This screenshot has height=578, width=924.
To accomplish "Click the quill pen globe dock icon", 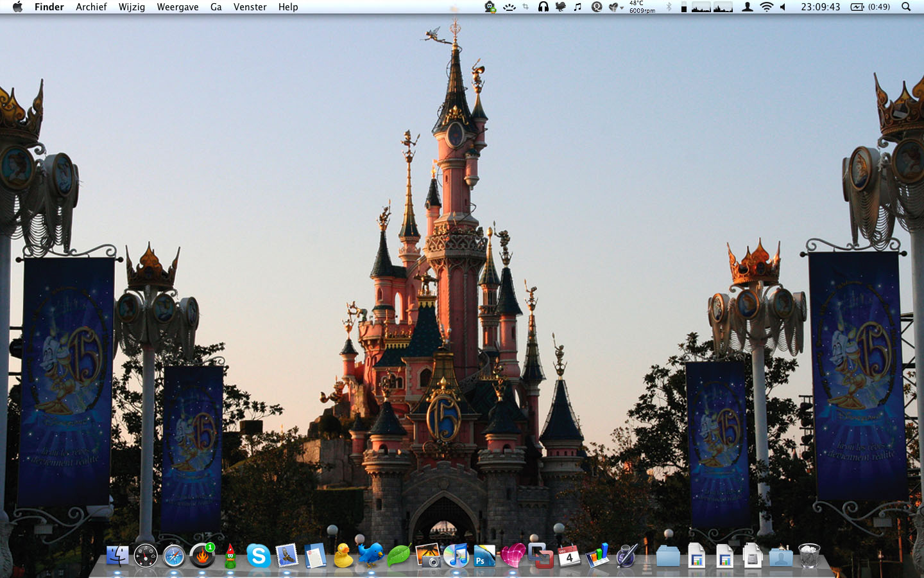I will pos(626,556).
